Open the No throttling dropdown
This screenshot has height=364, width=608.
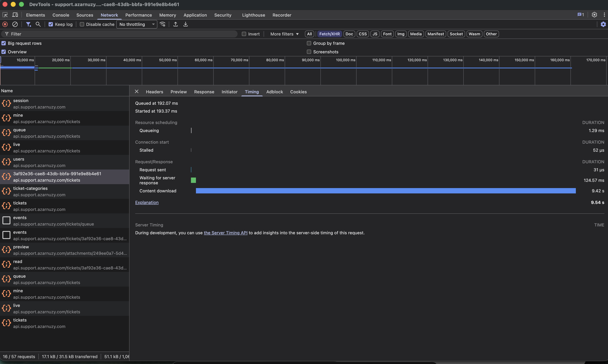click(137, 24)
